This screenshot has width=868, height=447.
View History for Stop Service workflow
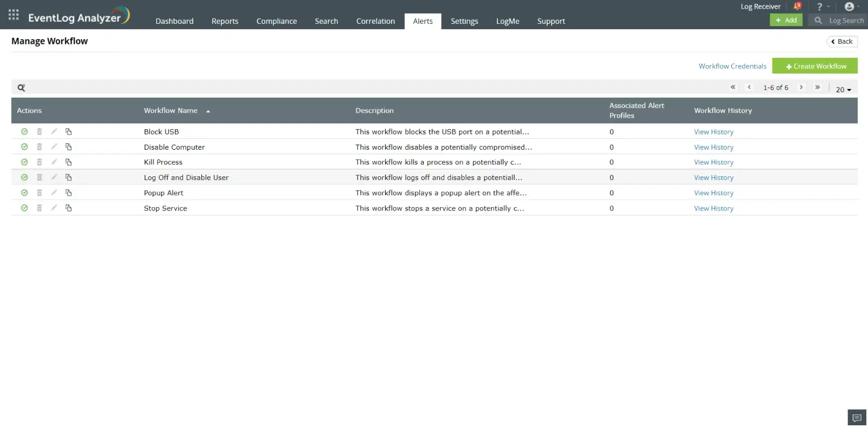click(x=713, y=208)
